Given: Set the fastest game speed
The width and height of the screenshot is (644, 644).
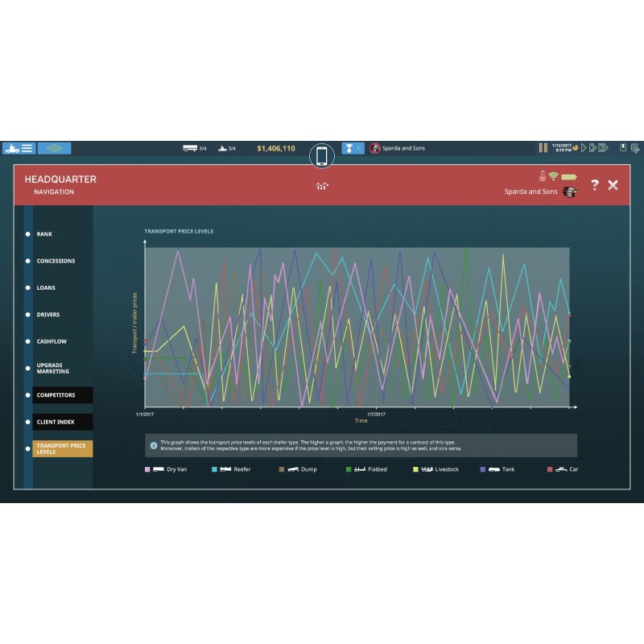Looking at the screenshot, I should pyautogui.click(x=604, y=148).
